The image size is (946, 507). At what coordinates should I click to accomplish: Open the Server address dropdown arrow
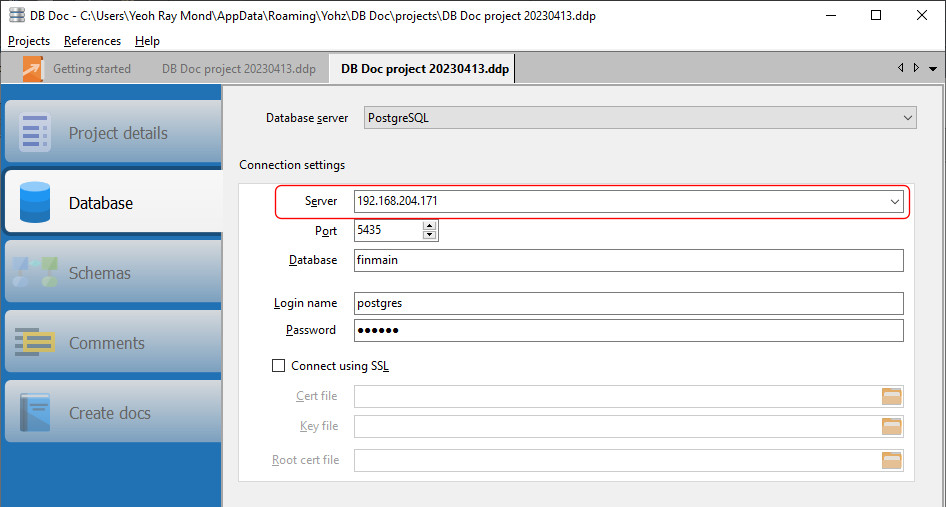point(895,201)
